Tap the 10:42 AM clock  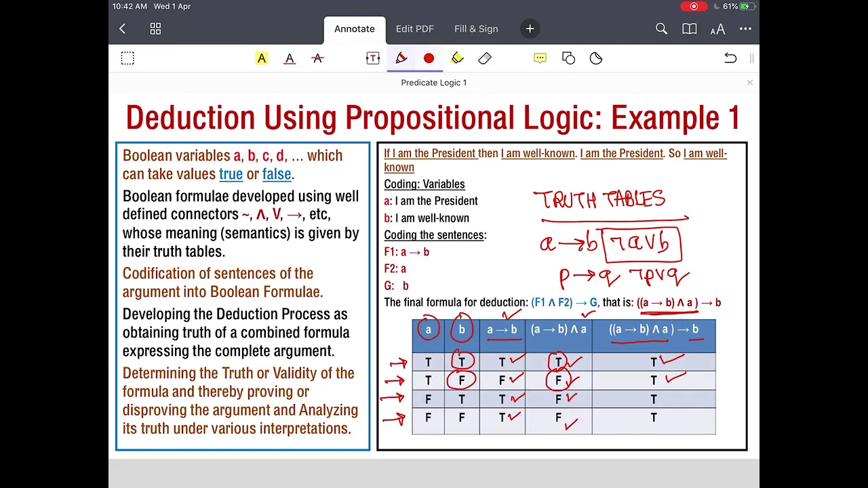[x=130, y=6]
